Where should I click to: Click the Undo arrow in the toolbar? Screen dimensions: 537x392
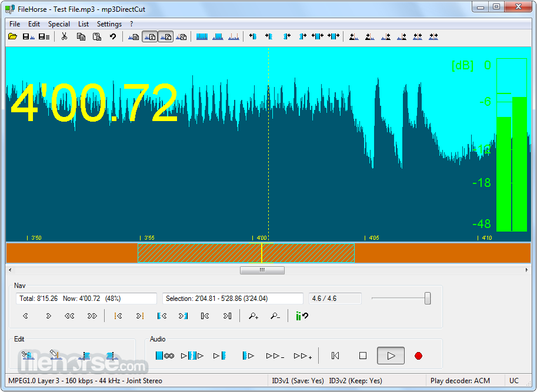point(113,36)
